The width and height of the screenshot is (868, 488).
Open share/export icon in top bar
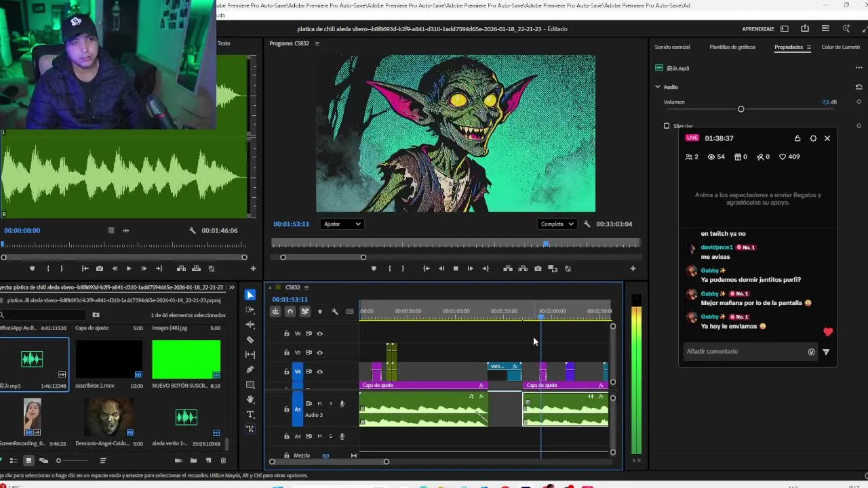click(805, 28)
